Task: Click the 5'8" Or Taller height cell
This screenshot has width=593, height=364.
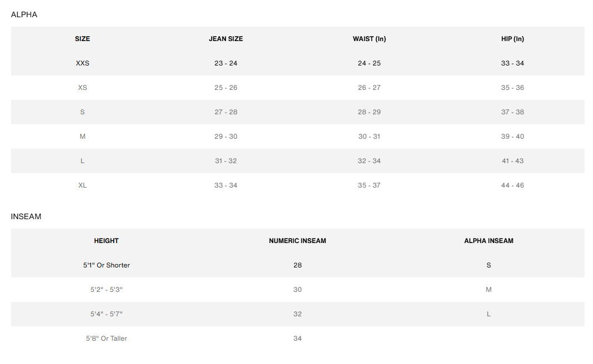Action: tap(106, 338)
